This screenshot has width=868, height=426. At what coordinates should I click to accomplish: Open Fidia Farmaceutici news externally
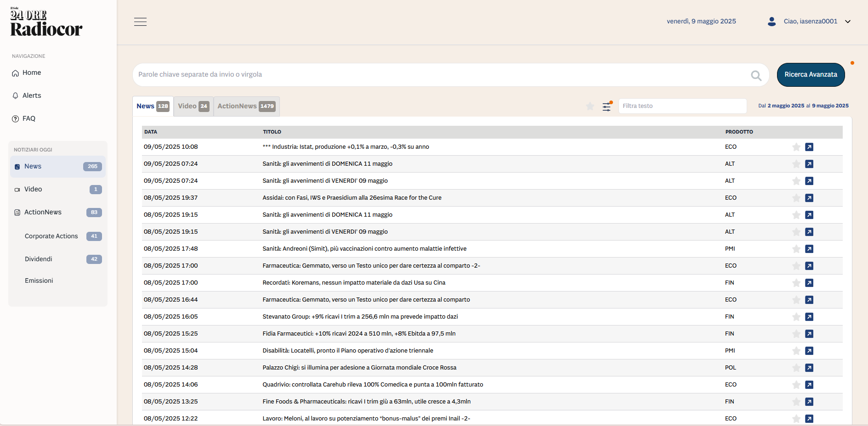[x=809, y=334]
